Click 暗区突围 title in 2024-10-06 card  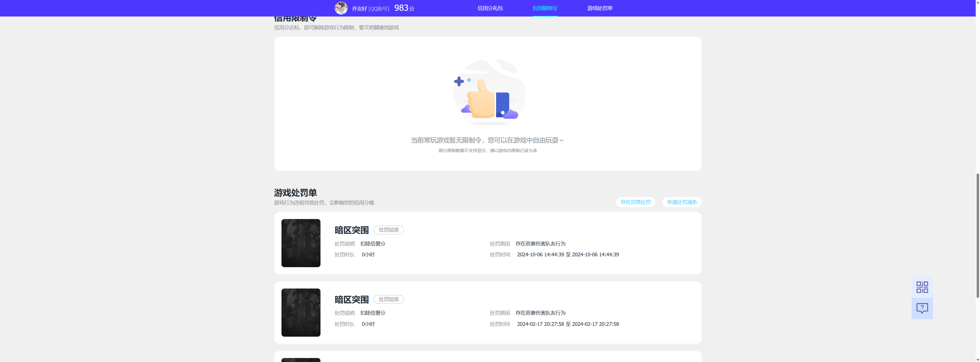tap(352, 230)
